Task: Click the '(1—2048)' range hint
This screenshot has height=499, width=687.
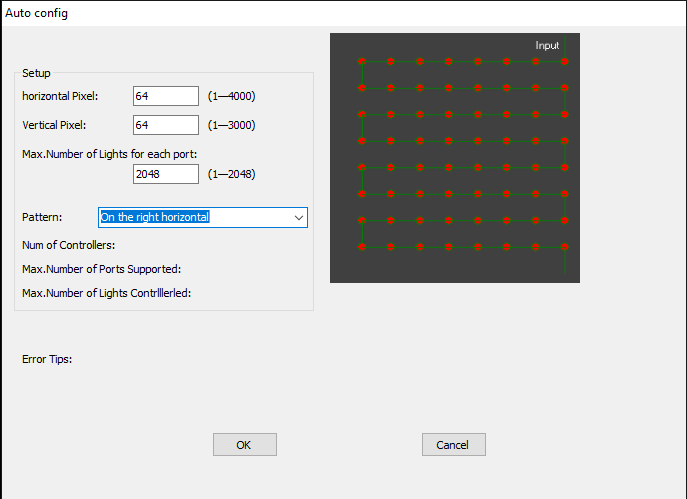Action: 231,174
